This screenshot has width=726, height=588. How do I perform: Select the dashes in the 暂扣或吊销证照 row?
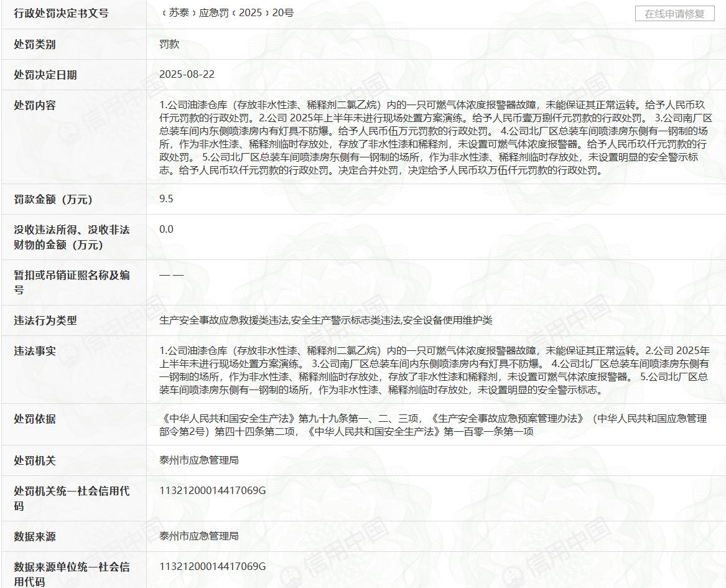pyautogui.click(x=171, y=275)
